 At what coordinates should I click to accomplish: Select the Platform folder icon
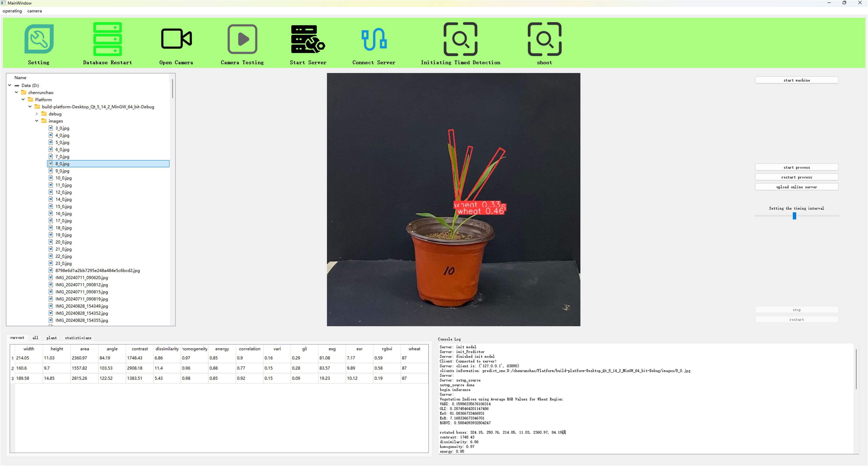tap(30, 99)
